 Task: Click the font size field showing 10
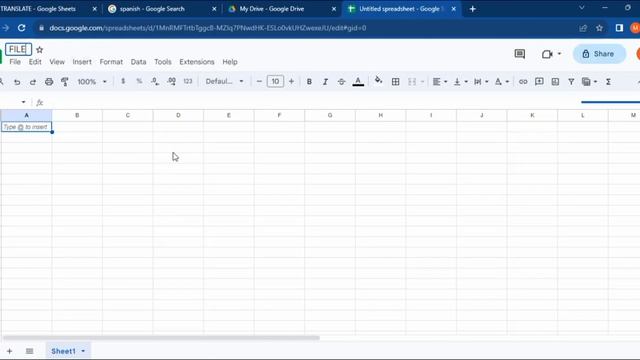click(275, 82)
